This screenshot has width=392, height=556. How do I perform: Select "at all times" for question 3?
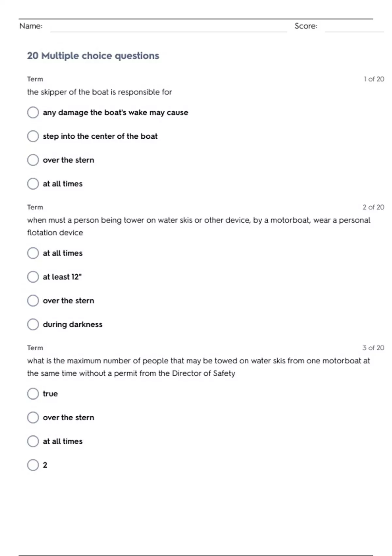click(33, 441)
